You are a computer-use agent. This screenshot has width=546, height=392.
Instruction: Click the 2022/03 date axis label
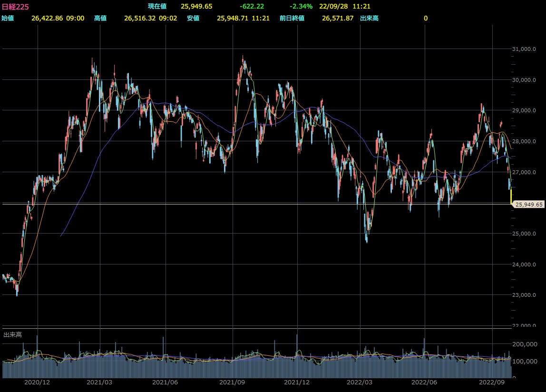point(360,382)
